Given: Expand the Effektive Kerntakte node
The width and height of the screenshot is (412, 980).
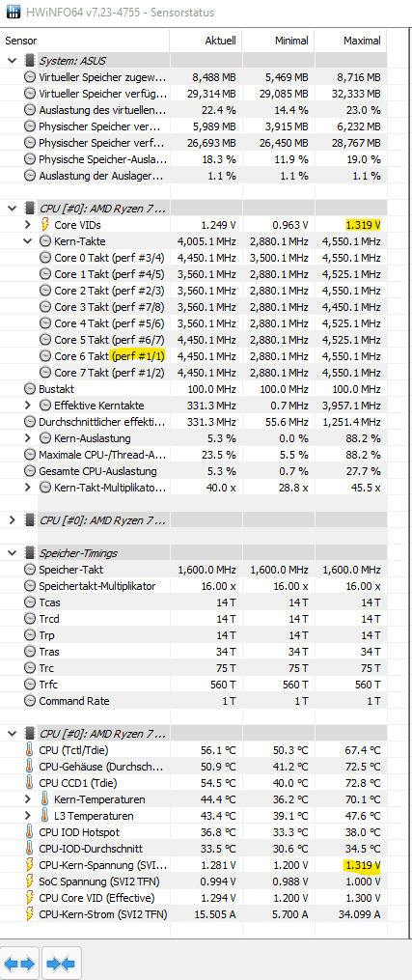Looking at the screenshot, I should (x=27, y=405).
